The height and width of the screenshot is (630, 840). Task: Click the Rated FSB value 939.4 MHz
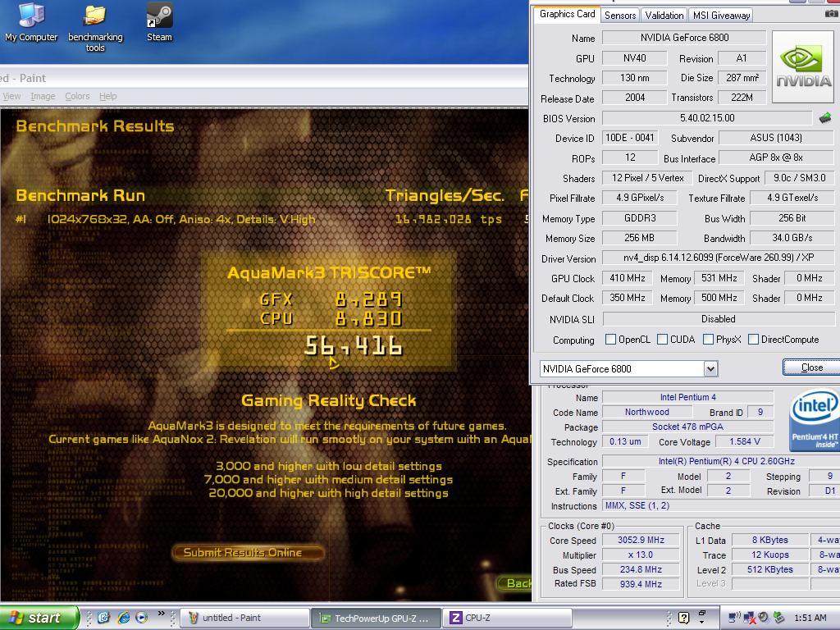(x=641, y=584)
